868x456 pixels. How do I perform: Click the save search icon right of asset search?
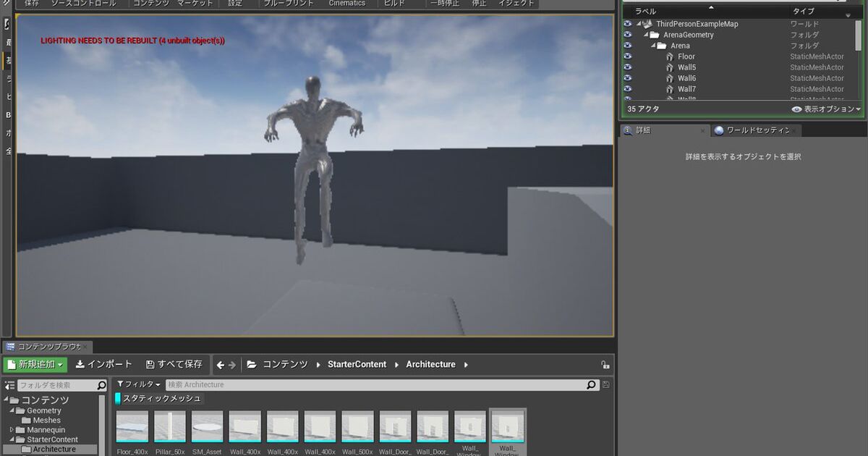[605, 385]
